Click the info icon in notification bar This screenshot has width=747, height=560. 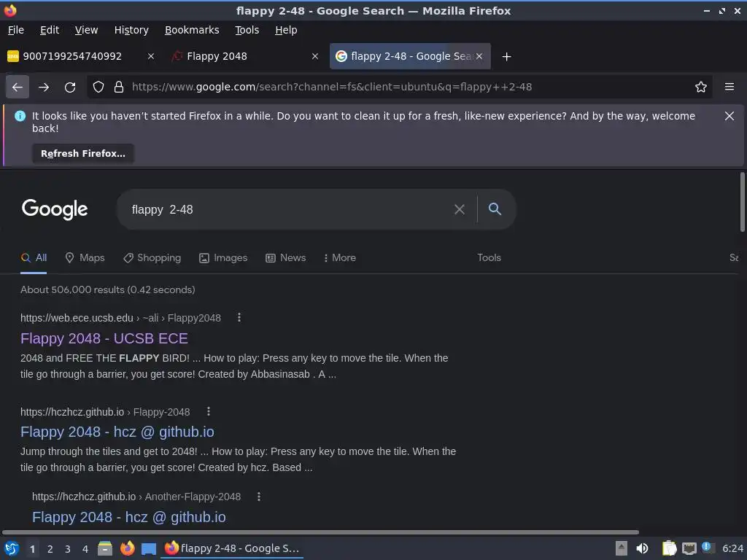[20, 116]
